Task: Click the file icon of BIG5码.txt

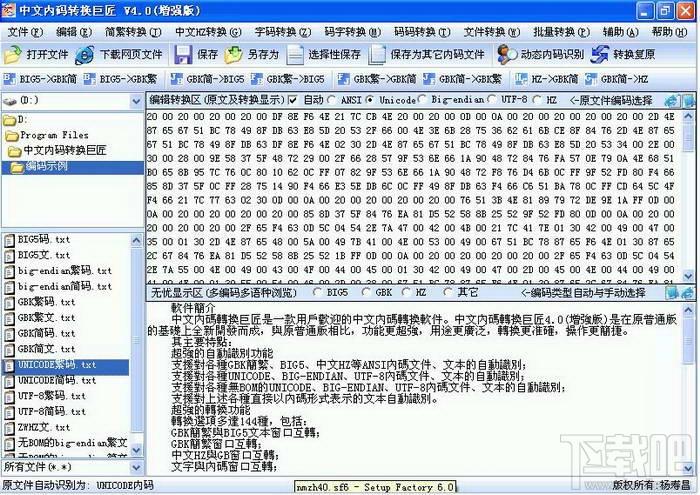Action: 9,241
